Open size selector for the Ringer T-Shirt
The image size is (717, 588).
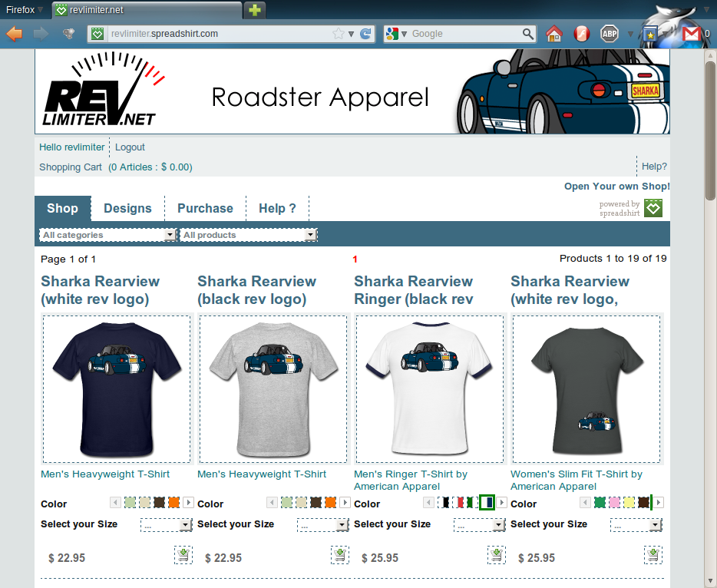coord(480,524)
